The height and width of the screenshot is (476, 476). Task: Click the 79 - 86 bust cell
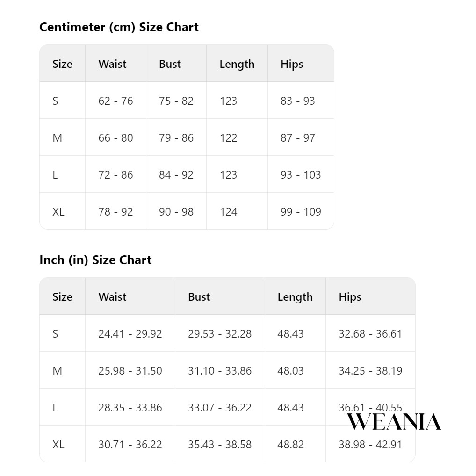[176, 137]
